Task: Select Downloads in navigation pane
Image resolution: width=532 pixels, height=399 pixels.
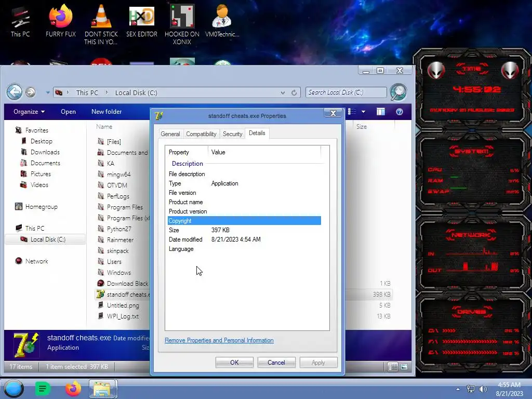Action: pyautogui.click(x=45, y=152)
